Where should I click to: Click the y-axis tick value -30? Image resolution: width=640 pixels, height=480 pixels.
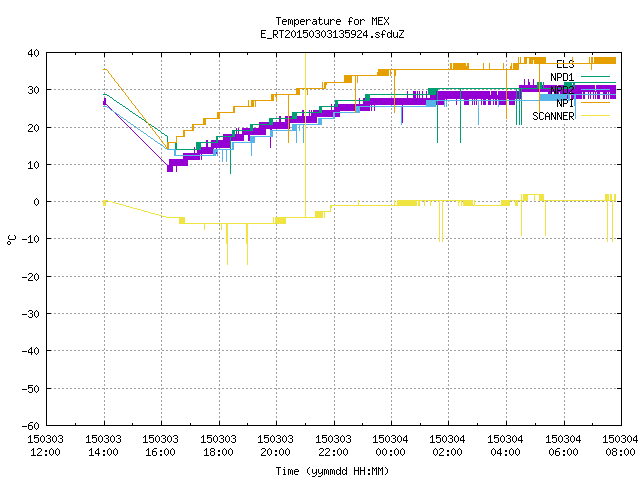tap(31, 314)
